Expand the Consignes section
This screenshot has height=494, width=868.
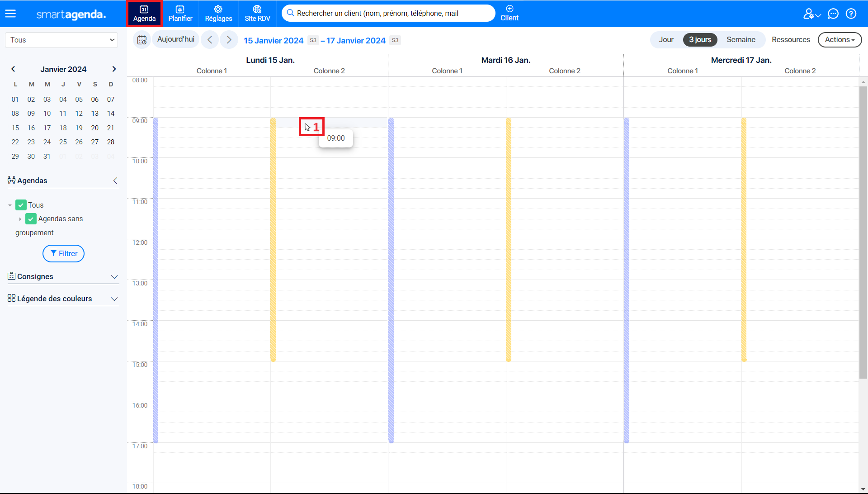pyautogui.click(x=114, y=277)
